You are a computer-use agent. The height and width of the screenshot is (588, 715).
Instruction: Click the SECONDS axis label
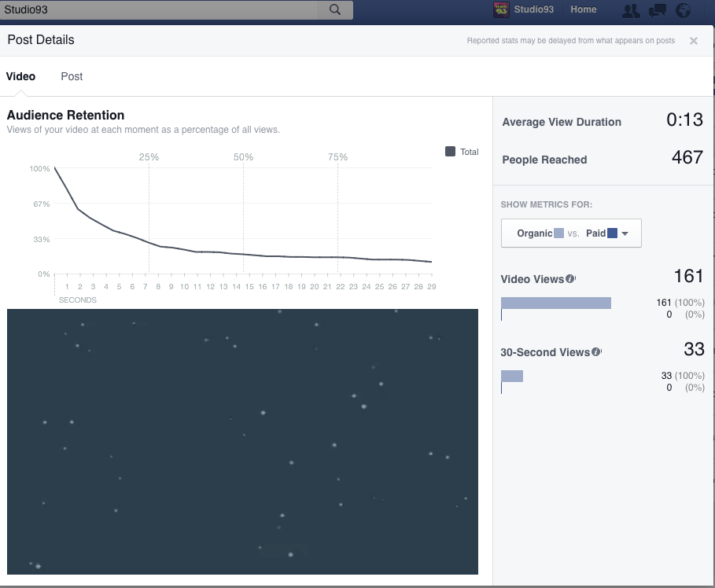[78, 300]
